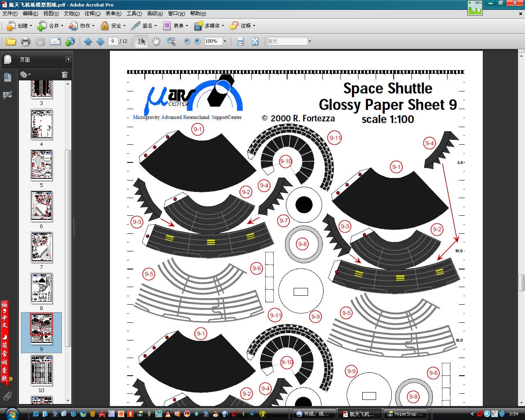Open the 多媒体 (Multimedia) toolbar menu
This screenshot has height=420, width=525.
tap(209, 26)
